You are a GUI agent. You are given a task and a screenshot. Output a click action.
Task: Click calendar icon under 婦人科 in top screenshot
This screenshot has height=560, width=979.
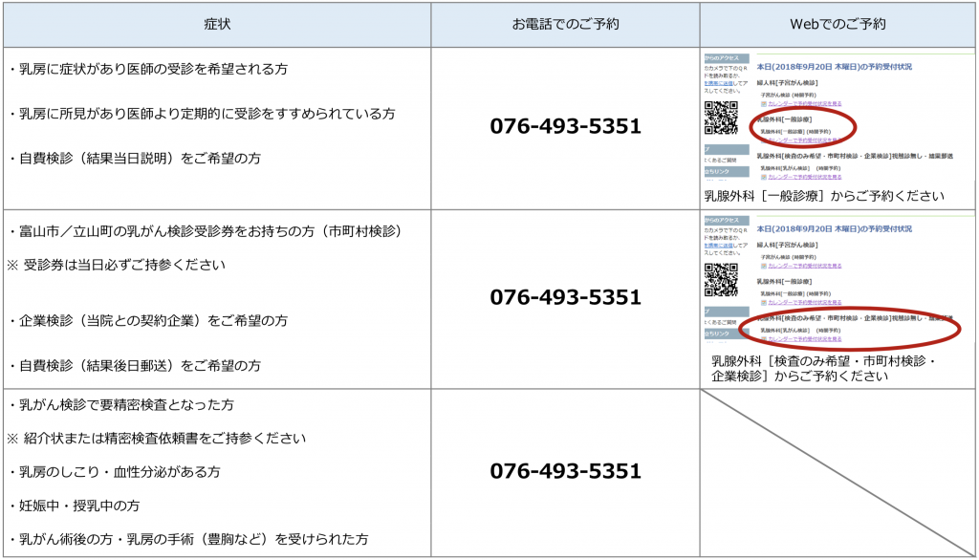764,103
